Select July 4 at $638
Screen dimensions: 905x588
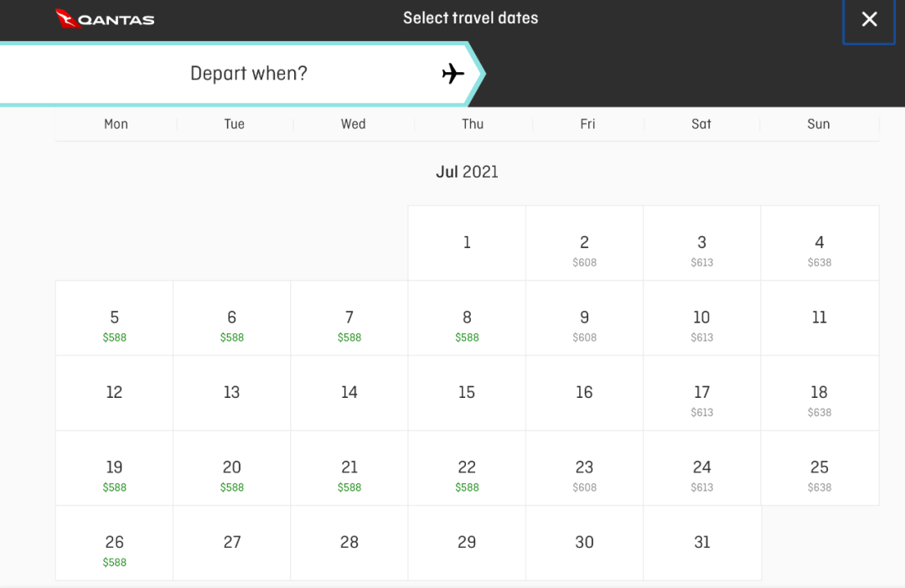pyautogui.click(x=819, y=249)
